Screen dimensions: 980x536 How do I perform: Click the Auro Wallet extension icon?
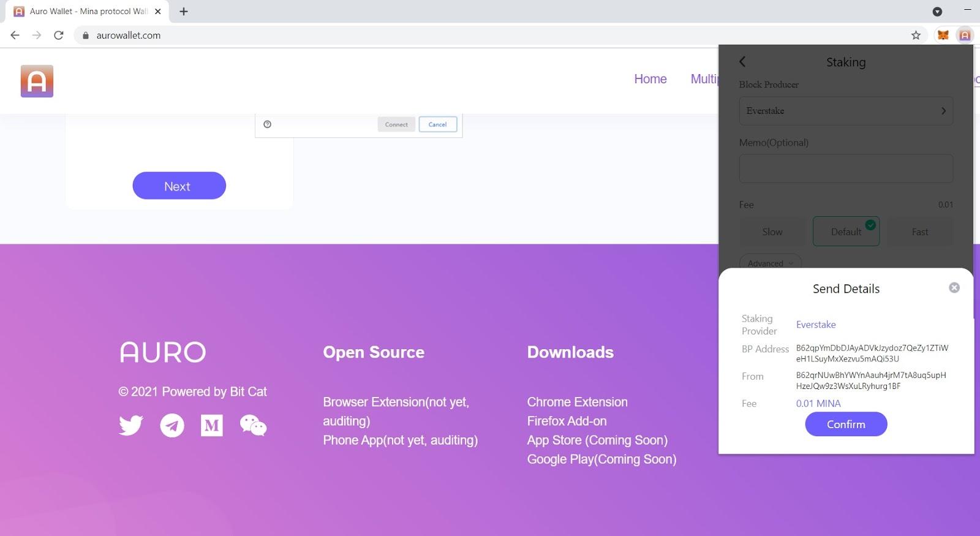965,36
